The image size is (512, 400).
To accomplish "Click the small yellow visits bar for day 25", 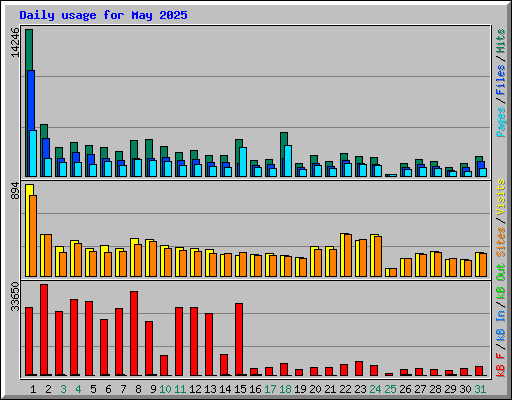I will tap(387, 272).
